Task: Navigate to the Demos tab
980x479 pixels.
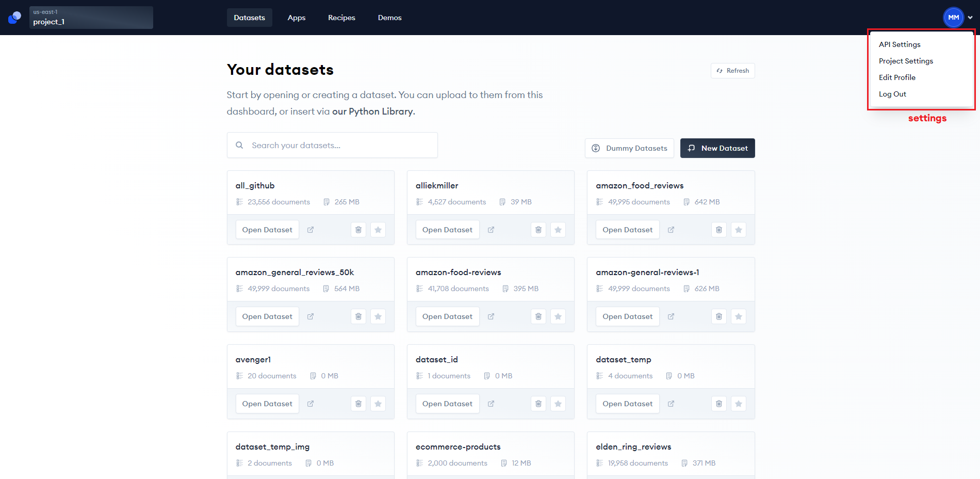Action: tap(390, 18)
